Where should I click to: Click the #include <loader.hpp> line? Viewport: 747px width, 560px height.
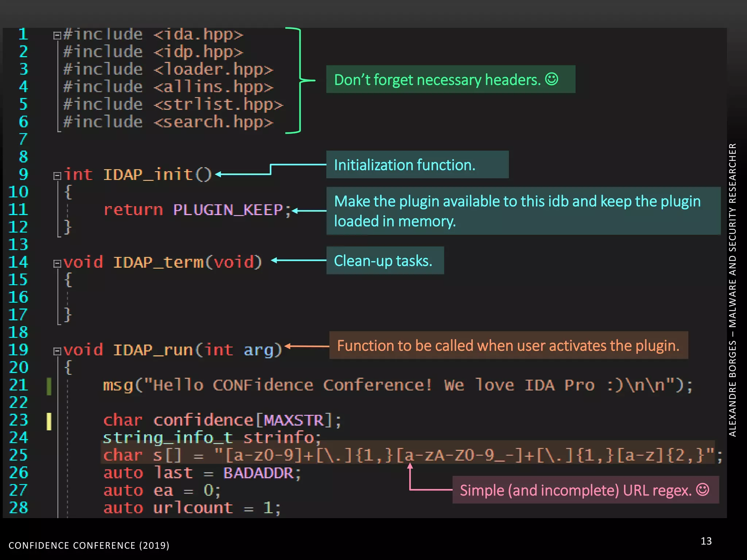[168, 69]
